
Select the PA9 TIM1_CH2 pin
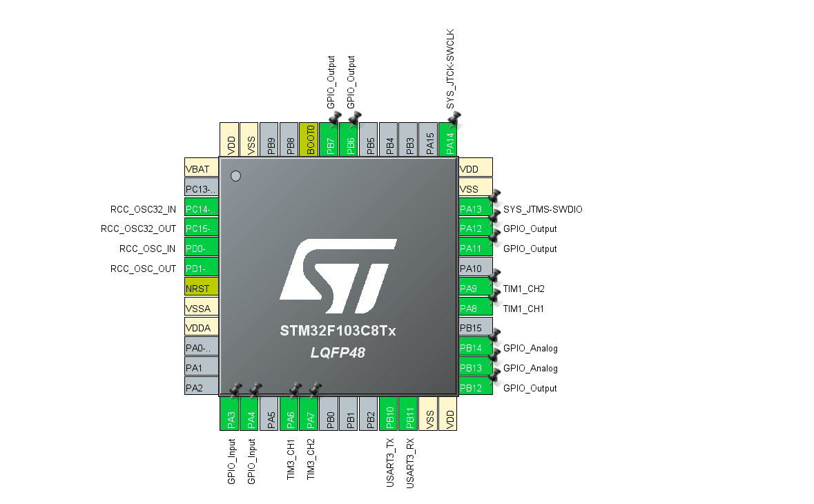point(476,288)
